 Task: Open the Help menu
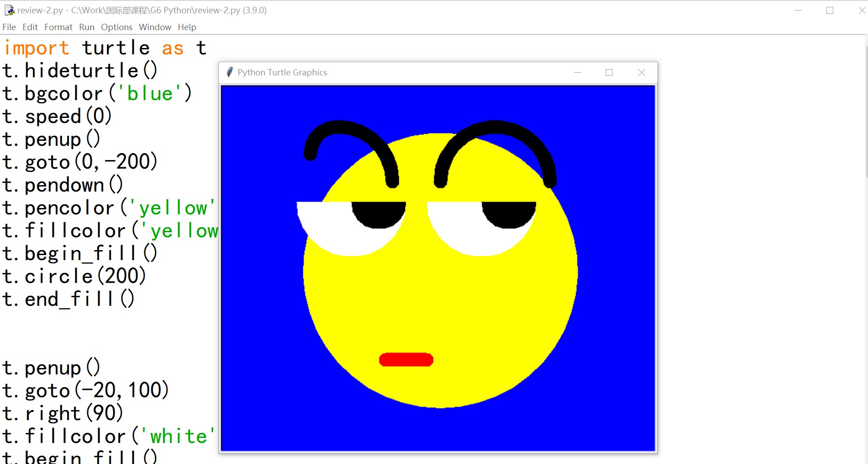point(187,27)
